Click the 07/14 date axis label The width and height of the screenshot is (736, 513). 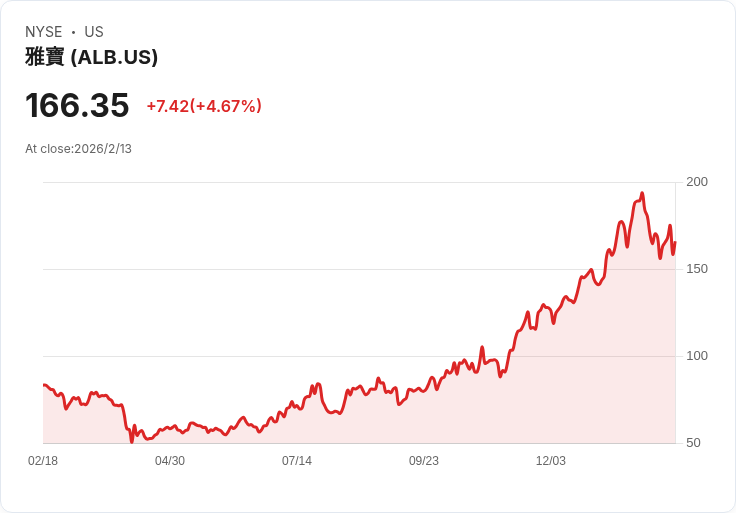297,461
